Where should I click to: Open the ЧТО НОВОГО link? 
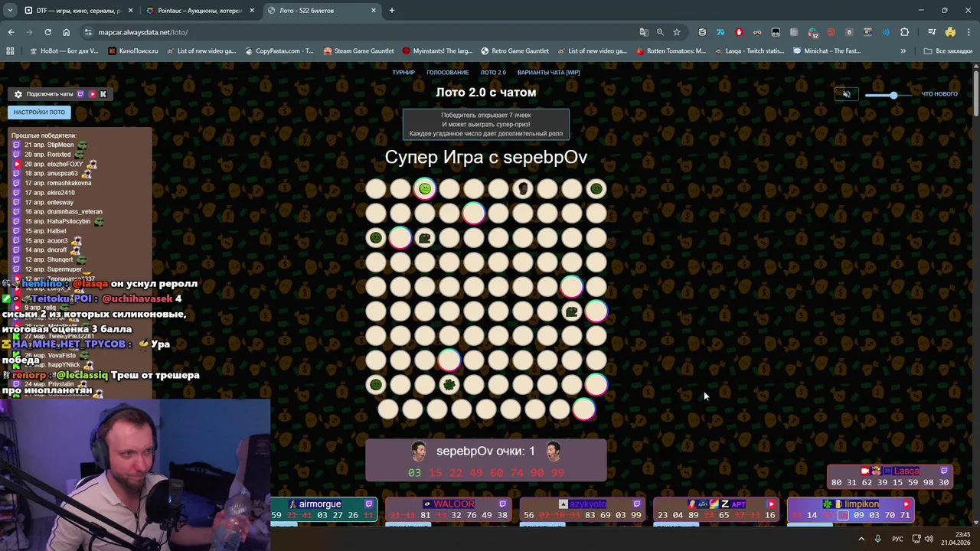939,94
